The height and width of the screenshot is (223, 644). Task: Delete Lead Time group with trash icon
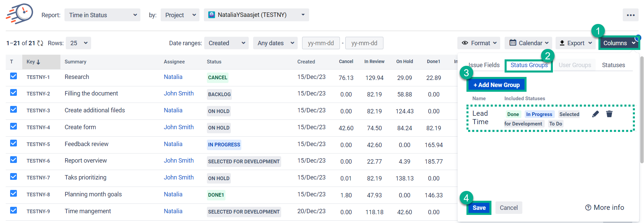click(609, 114)
